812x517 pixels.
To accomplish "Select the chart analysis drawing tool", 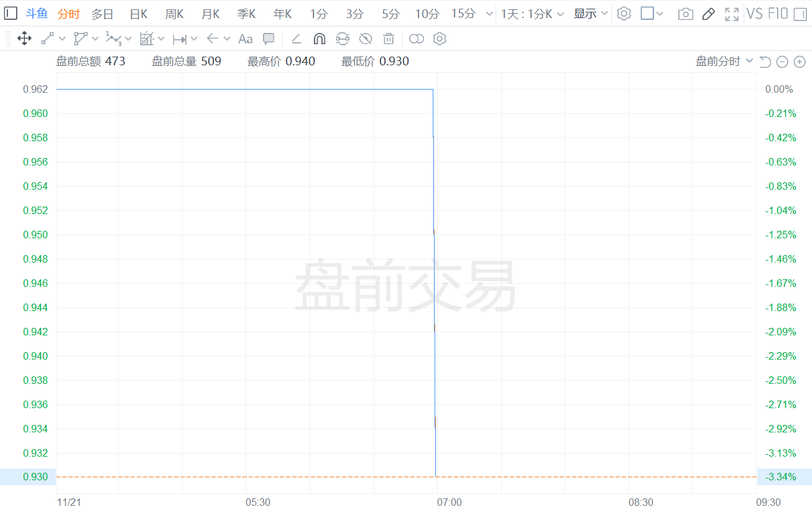I will point(146,39).
